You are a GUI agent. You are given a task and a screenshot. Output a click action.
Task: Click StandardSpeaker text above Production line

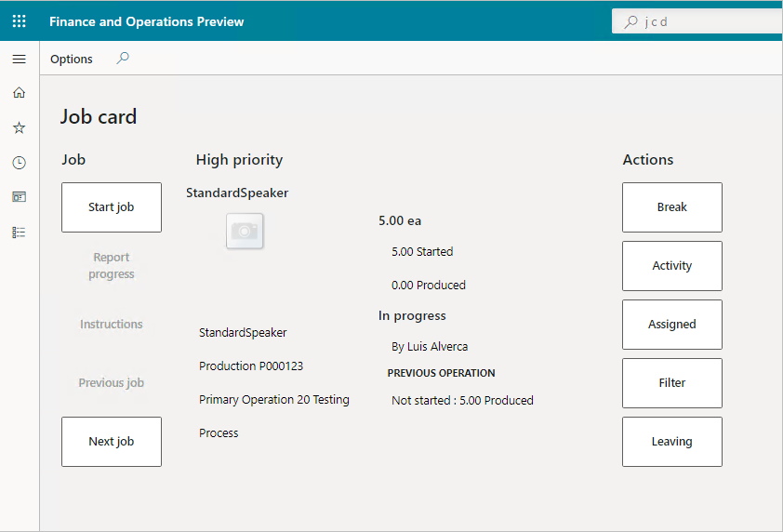point(243,333)
